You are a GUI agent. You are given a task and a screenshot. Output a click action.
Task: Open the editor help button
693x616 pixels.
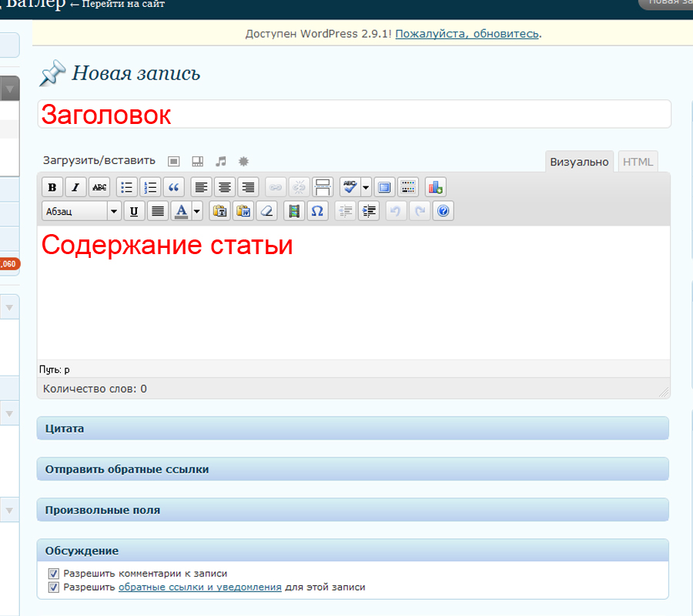tap(443, 211)
